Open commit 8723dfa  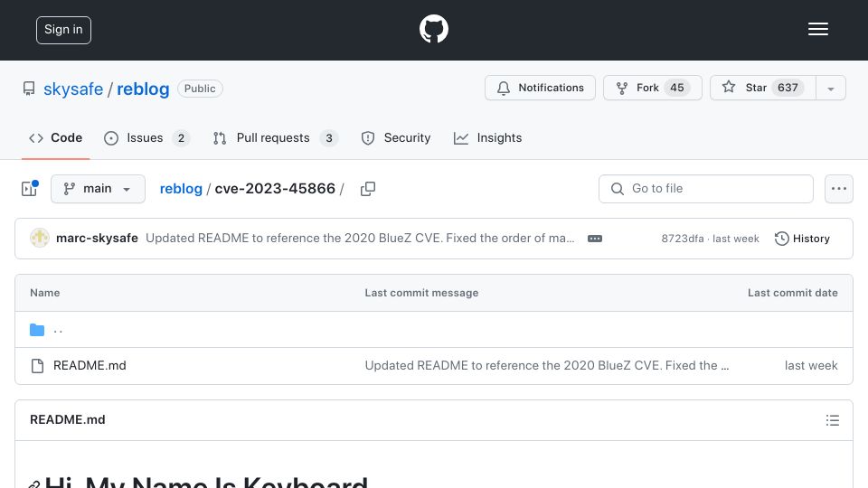(x=683, y=239)
